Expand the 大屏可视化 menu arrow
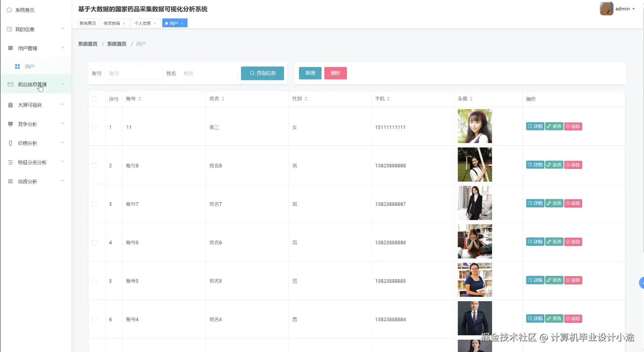This screenshot has height=352, width=644. click(x=62, y=104)
